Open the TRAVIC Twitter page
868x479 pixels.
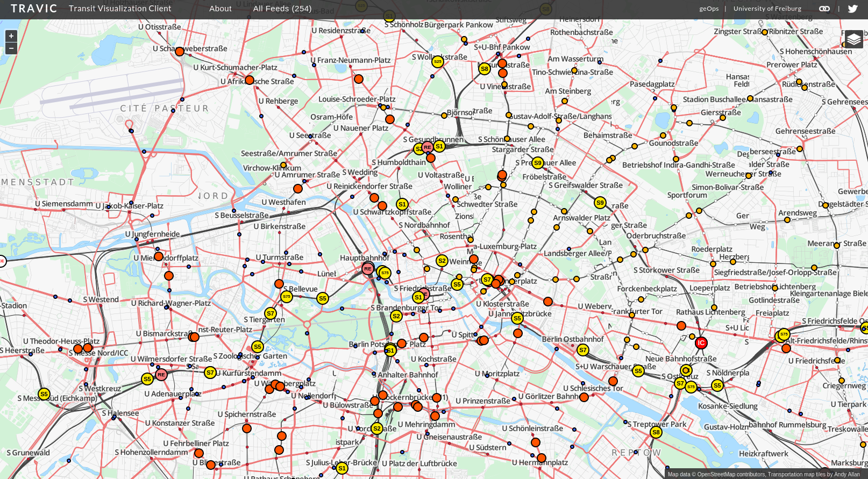click(x=853, y=9)
